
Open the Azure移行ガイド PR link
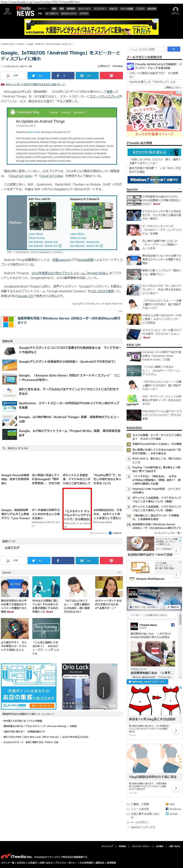[x=69, y=320]
